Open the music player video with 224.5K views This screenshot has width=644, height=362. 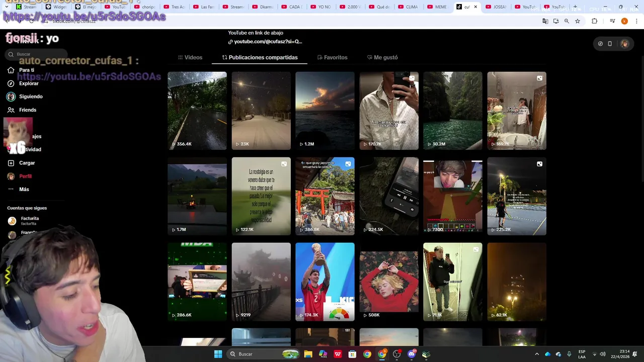click(x=389, y=196)
